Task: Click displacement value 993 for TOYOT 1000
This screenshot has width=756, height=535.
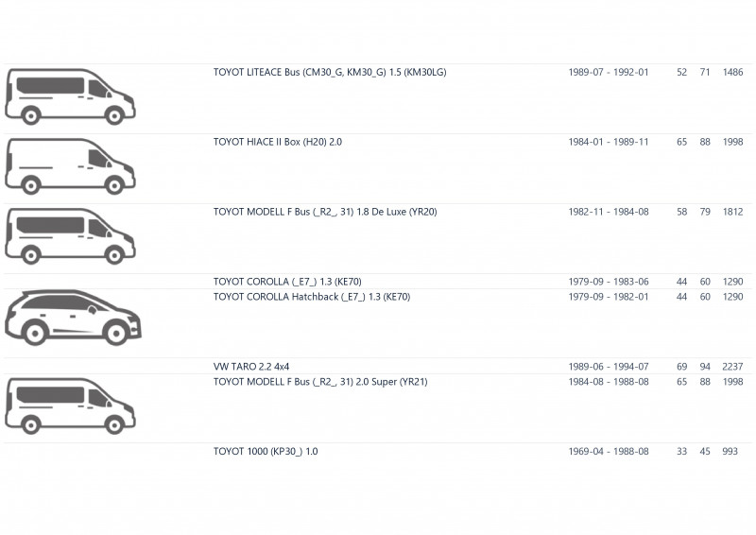Action: (730, 452)
